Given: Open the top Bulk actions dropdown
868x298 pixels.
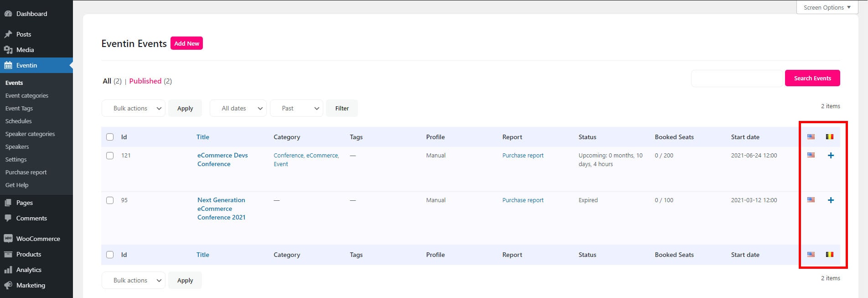Looking at the screenshot, I should (133, 108).
